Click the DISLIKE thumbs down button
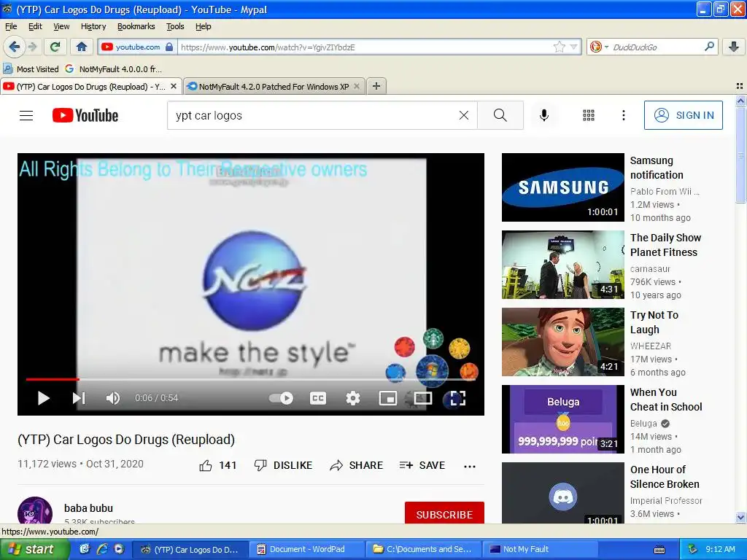Screen dimensions: 747x560 click(284, 465)
